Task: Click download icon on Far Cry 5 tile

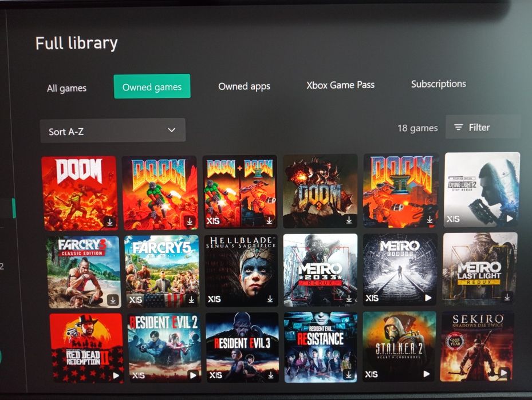Action: (x=191, y=300)
